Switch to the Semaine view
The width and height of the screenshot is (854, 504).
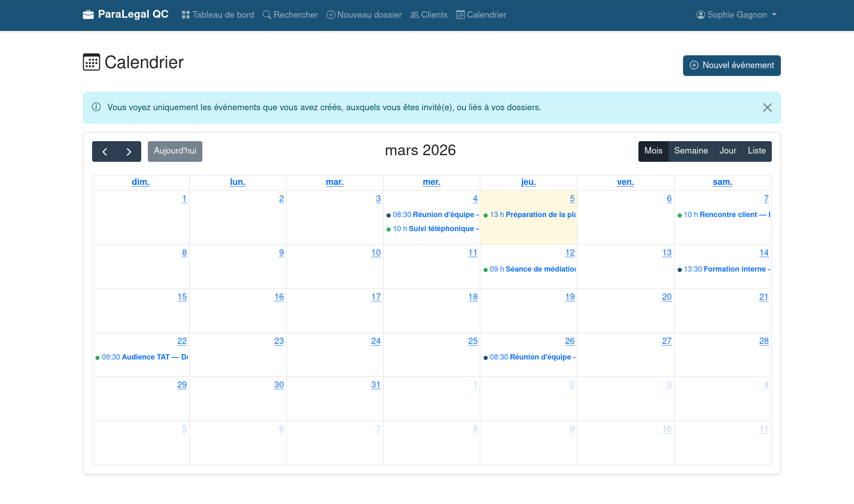click(691, 151)
